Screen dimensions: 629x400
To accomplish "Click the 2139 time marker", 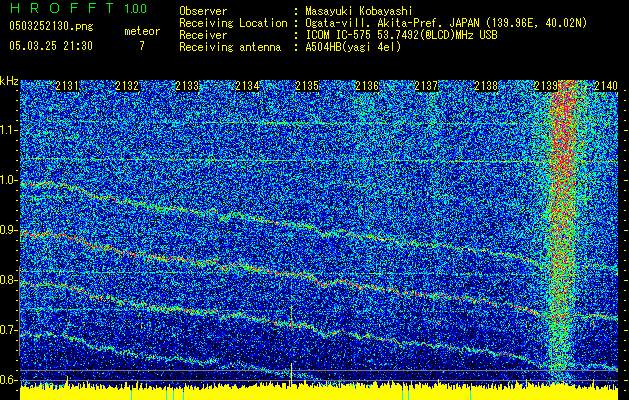I will point(546,86).
